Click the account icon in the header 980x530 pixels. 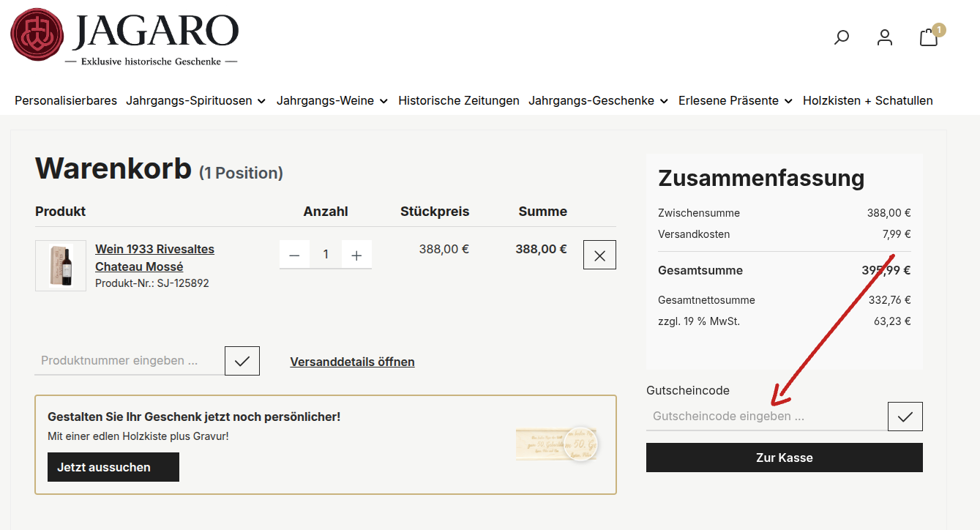tap(884, 37)
